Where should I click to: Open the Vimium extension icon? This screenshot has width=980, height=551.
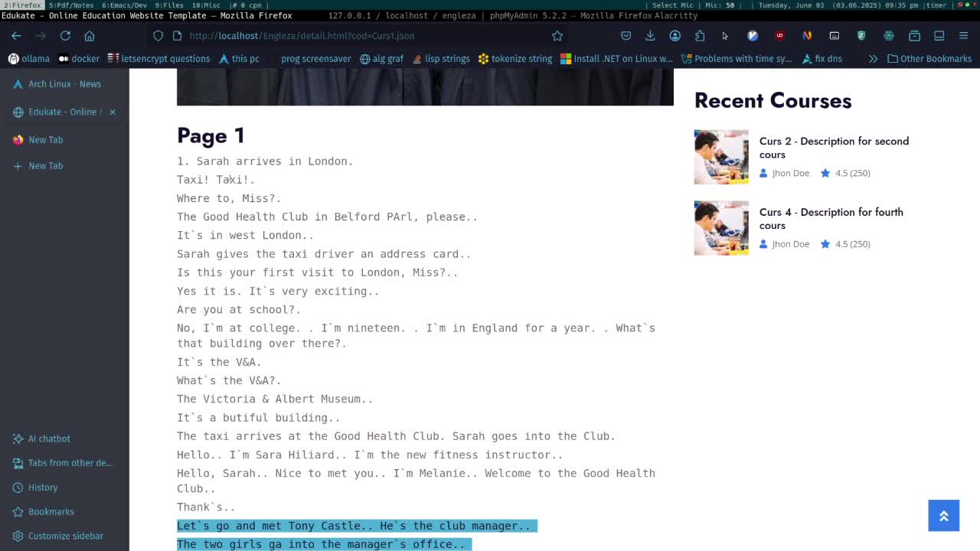(x=753, y=35)
